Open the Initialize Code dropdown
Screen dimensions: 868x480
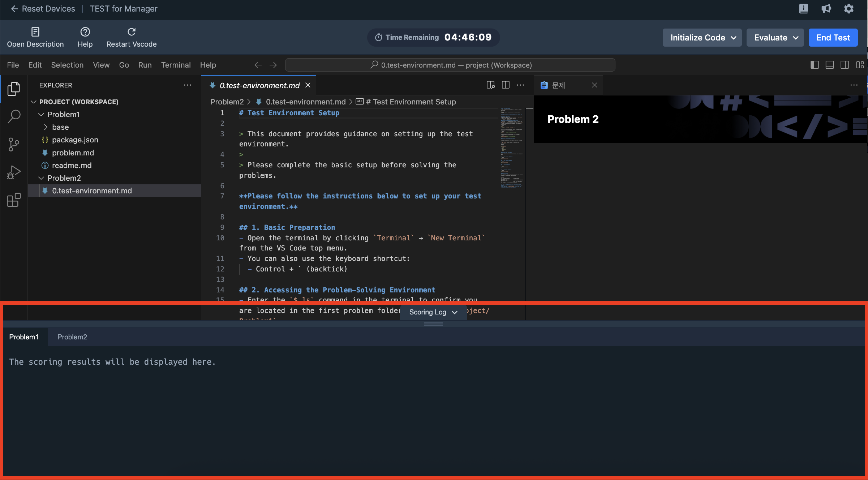[x=702, y=38]
